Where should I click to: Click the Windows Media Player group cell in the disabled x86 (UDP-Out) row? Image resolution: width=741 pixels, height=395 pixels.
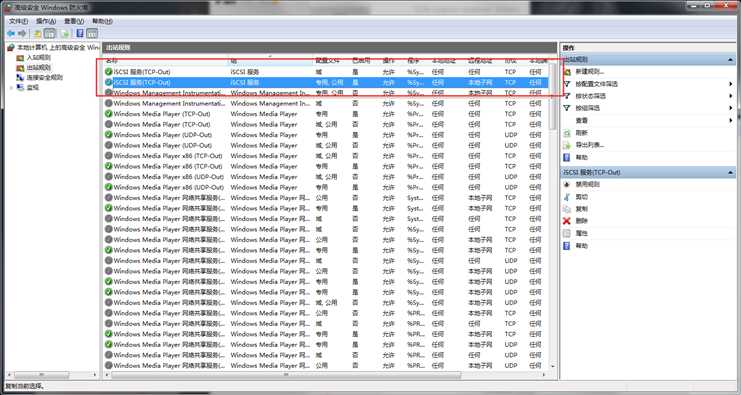[264, 177]
